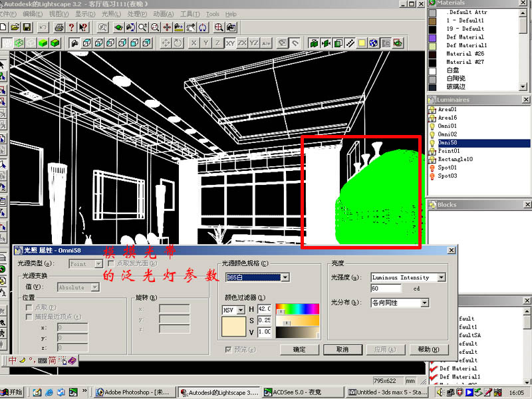
Task: Click the dashed diagonal line tool
Action: pyautogui.click(x=350, y=43)
